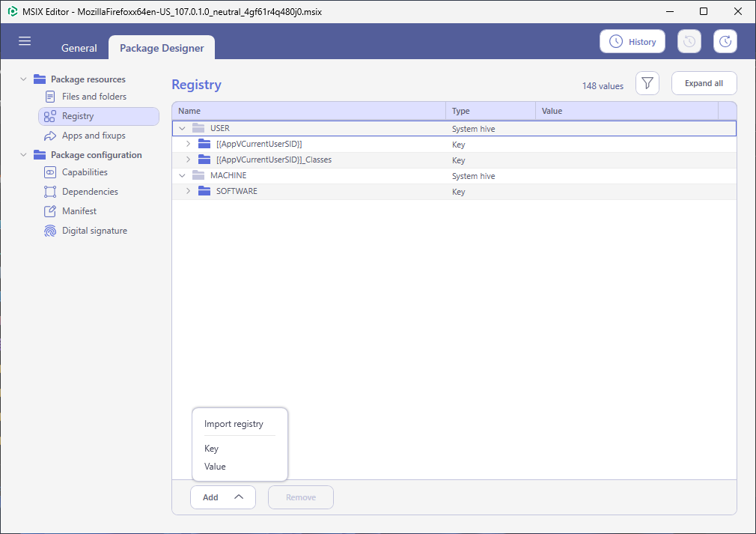This screenshot has width=756, height=534.
Task: Collapse the MACHINE hive node
Action: point(182,175)
